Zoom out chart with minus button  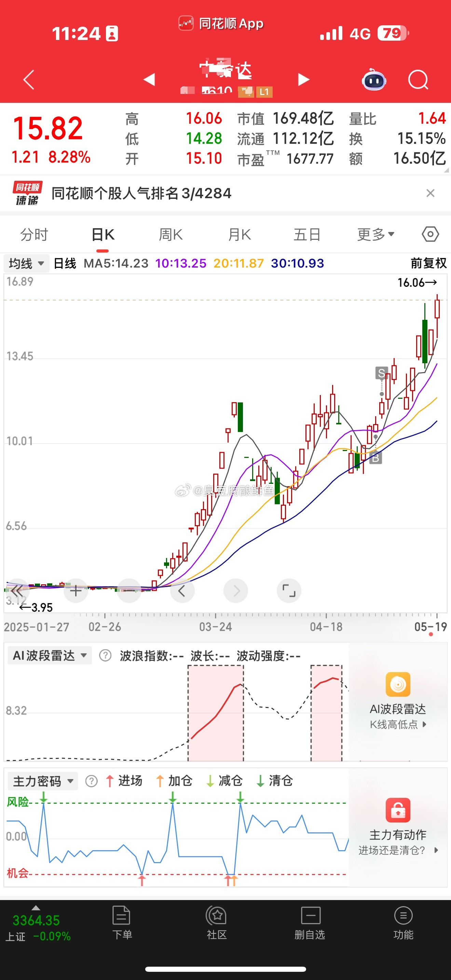click(129, 591)
